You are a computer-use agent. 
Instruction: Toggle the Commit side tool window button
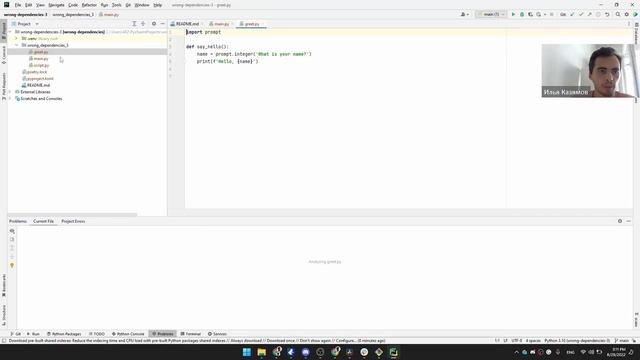tap(4, 55)
